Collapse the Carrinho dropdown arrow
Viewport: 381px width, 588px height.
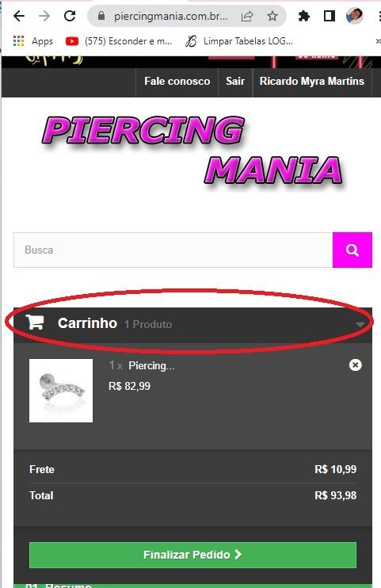(x=360, y=324)
